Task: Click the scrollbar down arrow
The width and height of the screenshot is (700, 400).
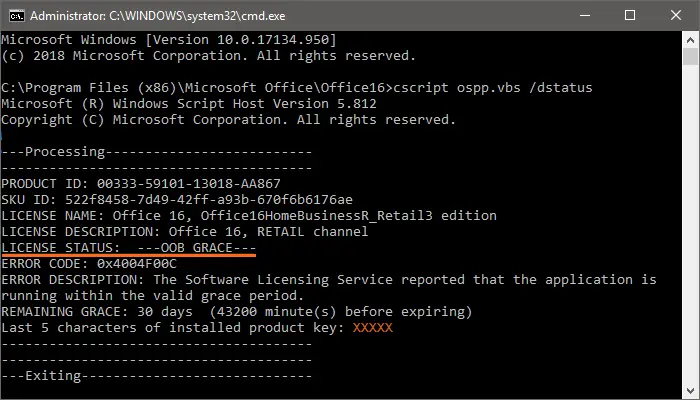Action: 690,391
